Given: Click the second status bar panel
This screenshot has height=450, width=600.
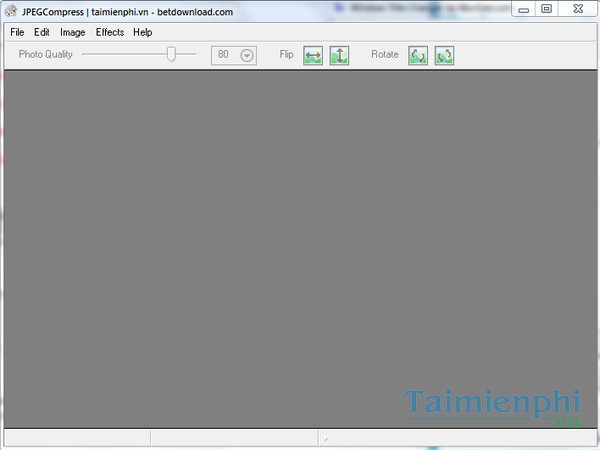Looking at the screenshot, I should point(233,438).
